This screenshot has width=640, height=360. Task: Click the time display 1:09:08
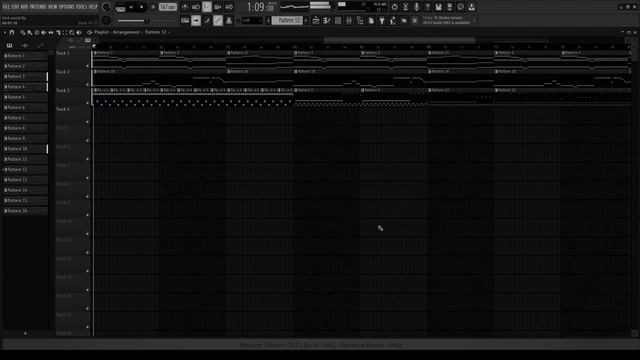pos(260,7)
